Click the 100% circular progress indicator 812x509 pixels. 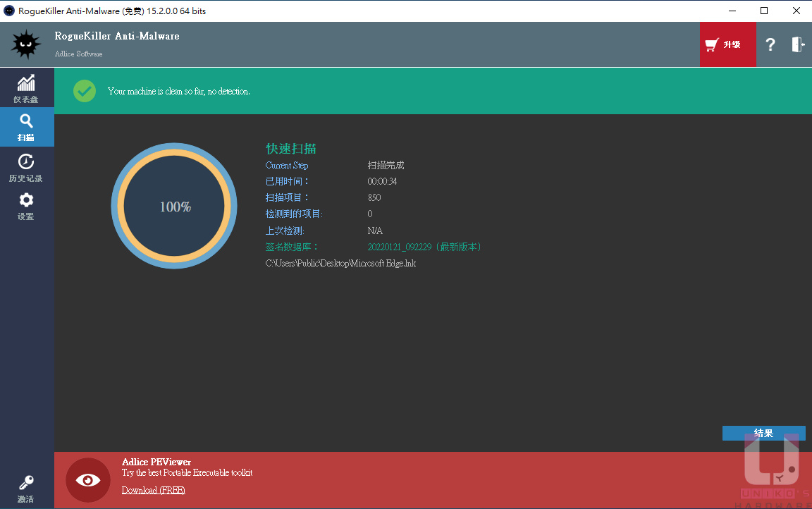[x=174, y=206]
